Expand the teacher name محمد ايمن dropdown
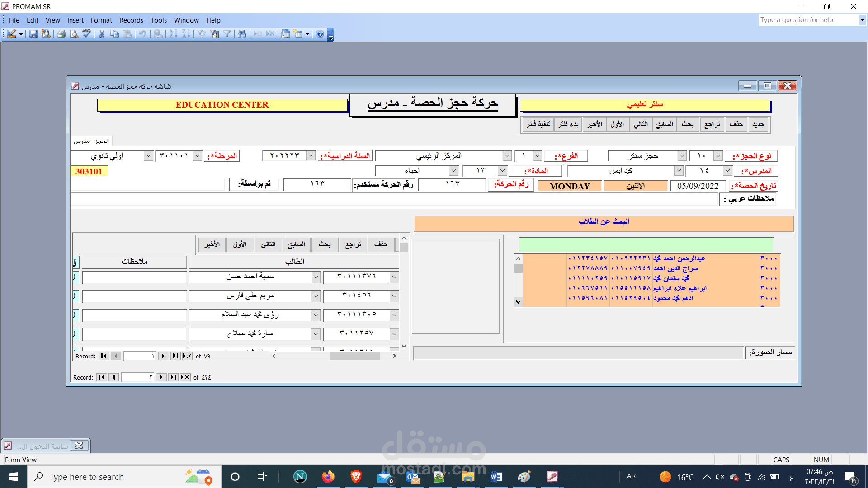868x488 pixels. pyautogui.click(x=679, y=171)
